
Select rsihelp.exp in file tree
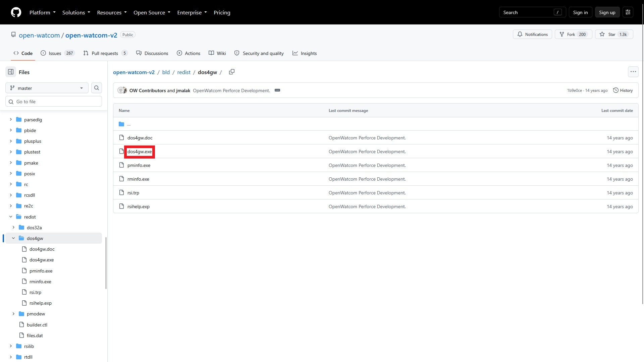point(41,303)
